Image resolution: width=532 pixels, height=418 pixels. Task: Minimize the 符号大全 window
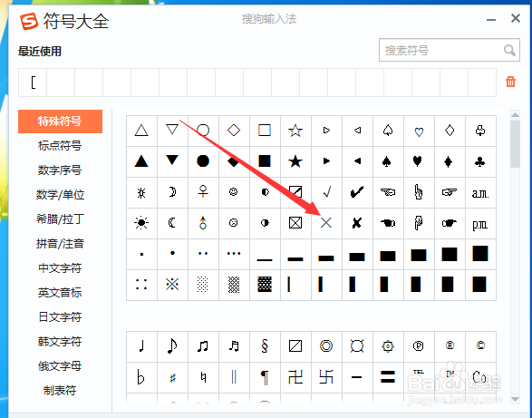pos(491,20)
